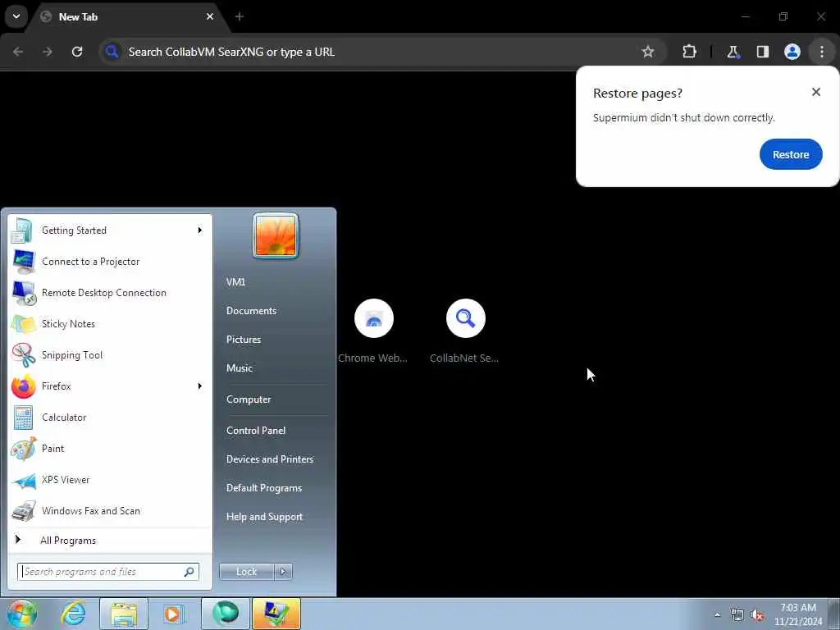Click the network tray icon
Image resolution: width=840 pixels, height=630 pixels.
tap(737, 615)
